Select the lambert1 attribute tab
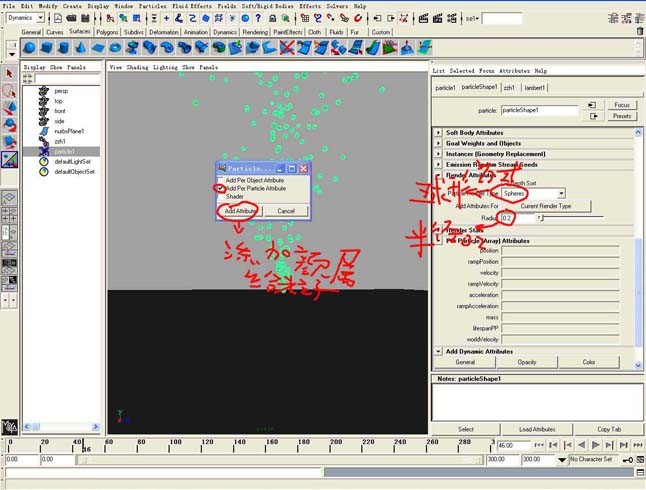 [535, 88]
